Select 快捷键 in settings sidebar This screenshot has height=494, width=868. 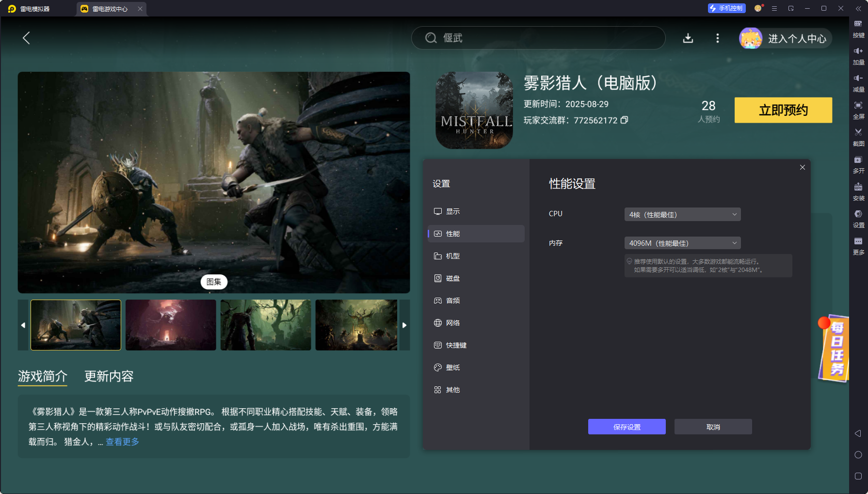click(x=476, y=345)
